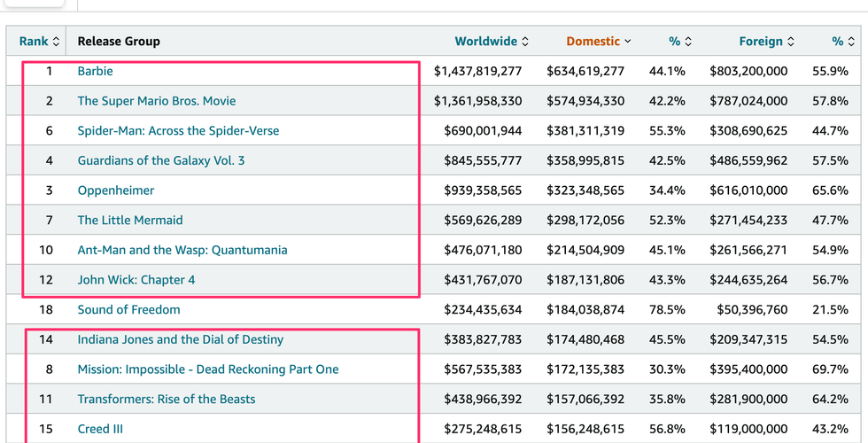Select the Release Group column header
The width and height of the screenshot is (868, 443).
[119, 42]
